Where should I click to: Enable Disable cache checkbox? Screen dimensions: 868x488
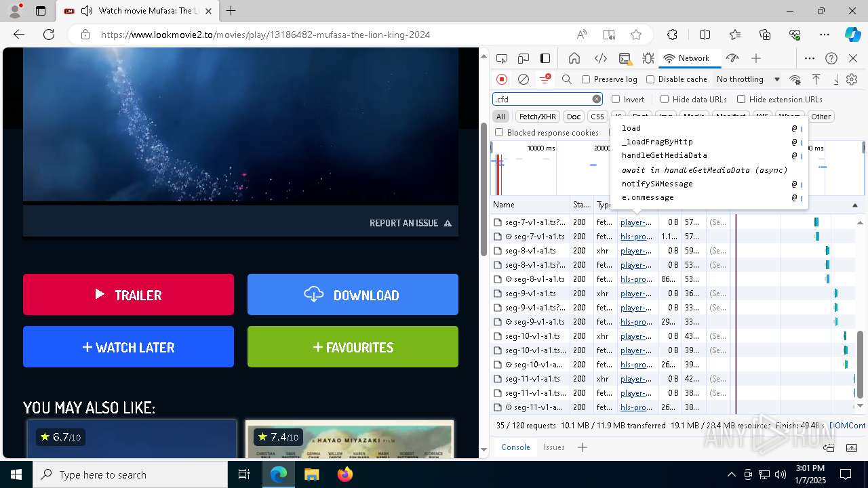650,79
